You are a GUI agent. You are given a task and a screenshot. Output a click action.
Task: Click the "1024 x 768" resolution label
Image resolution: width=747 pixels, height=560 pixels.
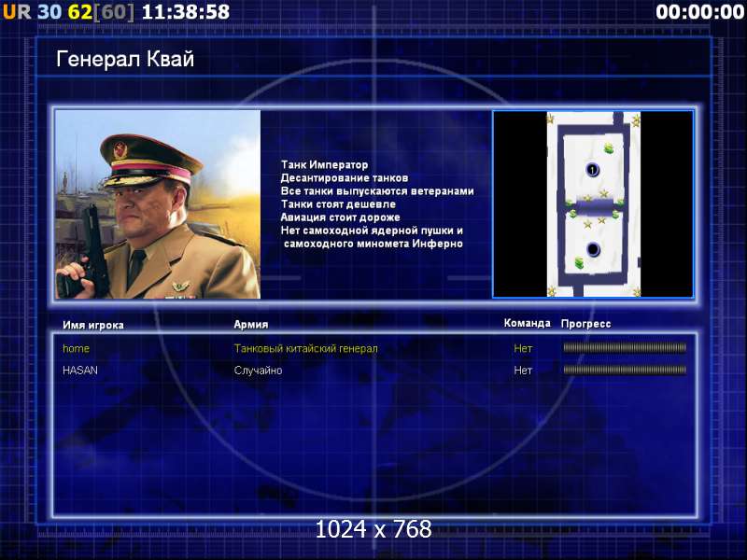pyautogui.click(x=373, y=529)
